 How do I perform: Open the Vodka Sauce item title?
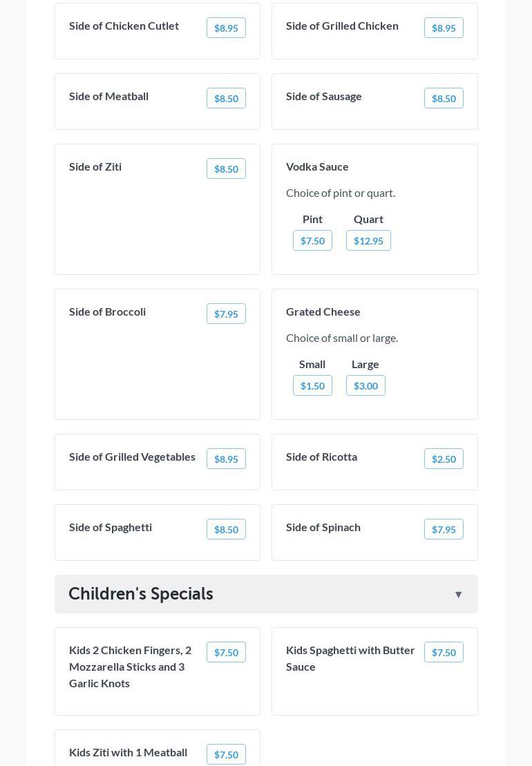[317, 166]
